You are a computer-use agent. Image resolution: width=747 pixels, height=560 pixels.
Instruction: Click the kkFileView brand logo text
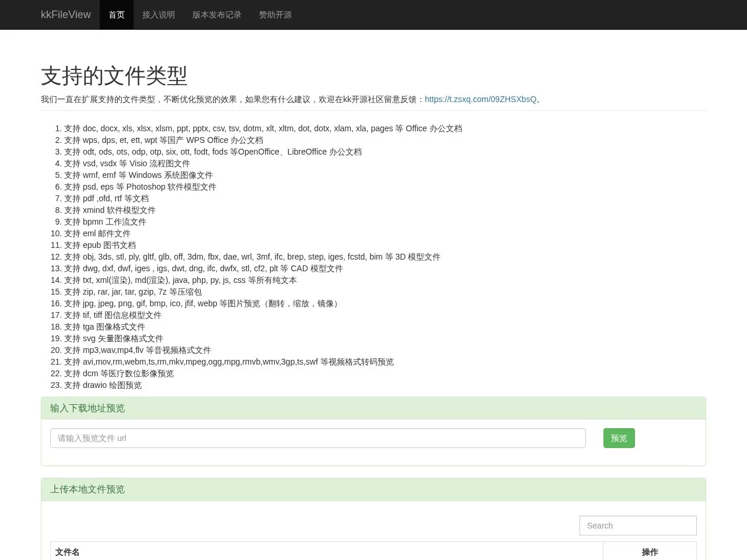(65, 15)
